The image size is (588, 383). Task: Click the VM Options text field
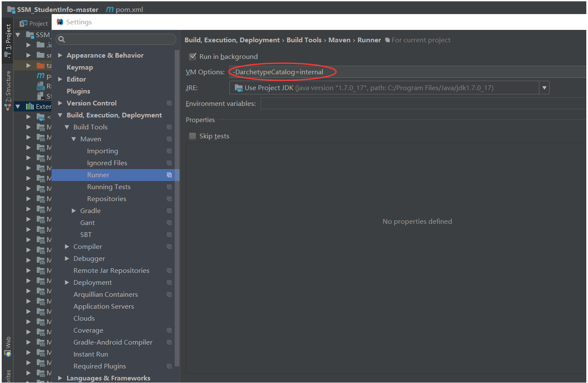408,72
